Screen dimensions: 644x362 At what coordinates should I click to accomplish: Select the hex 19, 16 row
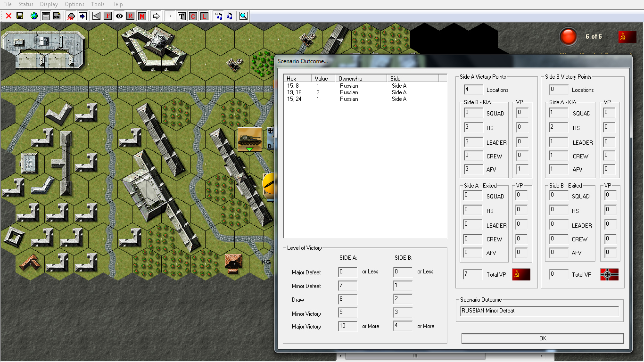tap(365, 92)
